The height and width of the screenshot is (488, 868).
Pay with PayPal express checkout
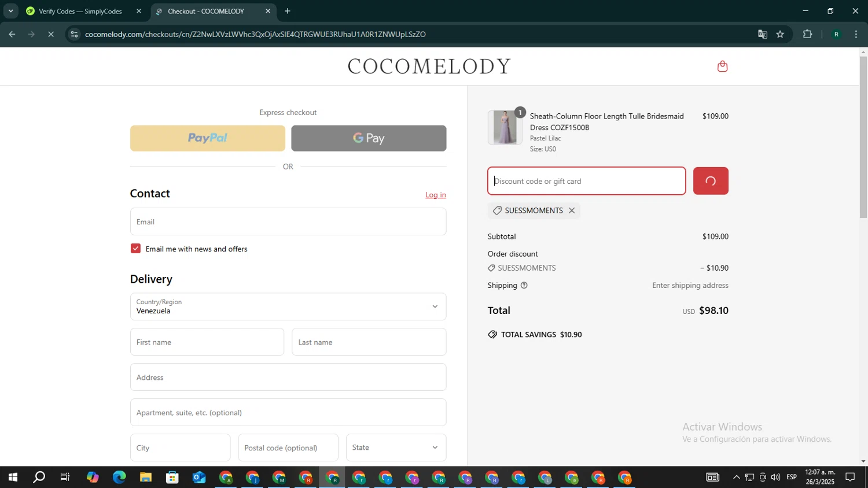[208, 138]
